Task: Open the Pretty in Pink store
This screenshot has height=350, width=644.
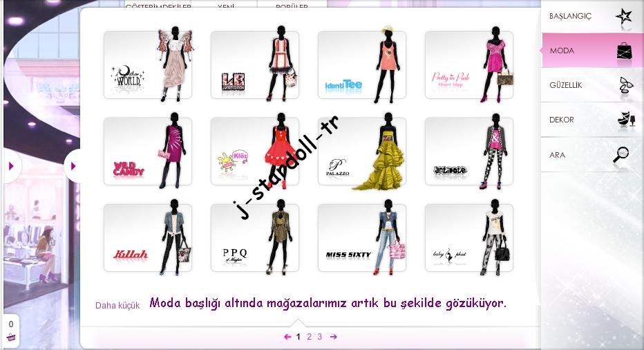Action: (x=469, y=65)
